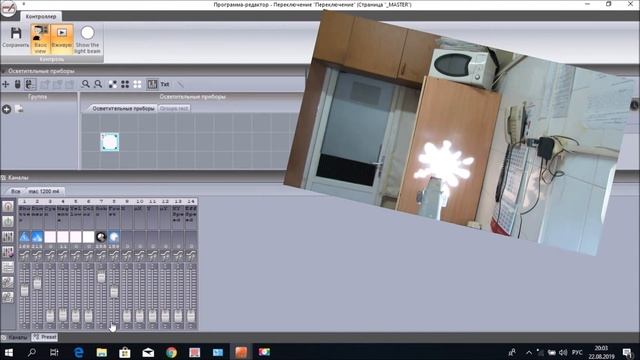Image resolution: width=640 pixels, height=360 pixels.
Task: Select the mouse pointer tool in fixtures toolbar
Action: click(x=18, y=84)
